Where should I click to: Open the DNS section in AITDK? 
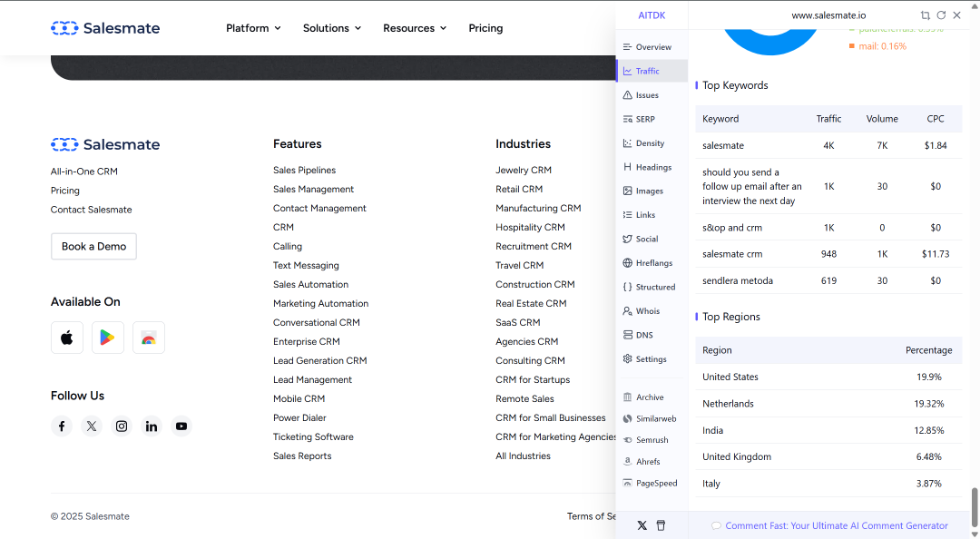tap(652, 335)
